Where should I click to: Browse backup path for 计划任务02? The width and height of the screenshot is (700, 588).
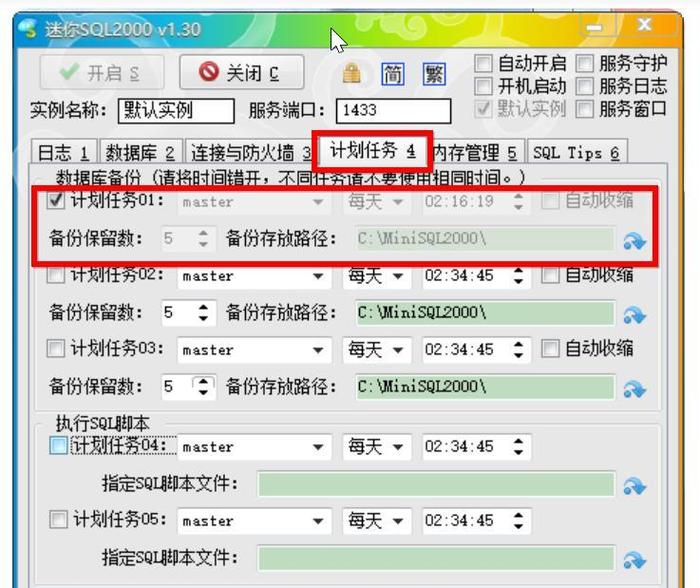click(634, 315)
